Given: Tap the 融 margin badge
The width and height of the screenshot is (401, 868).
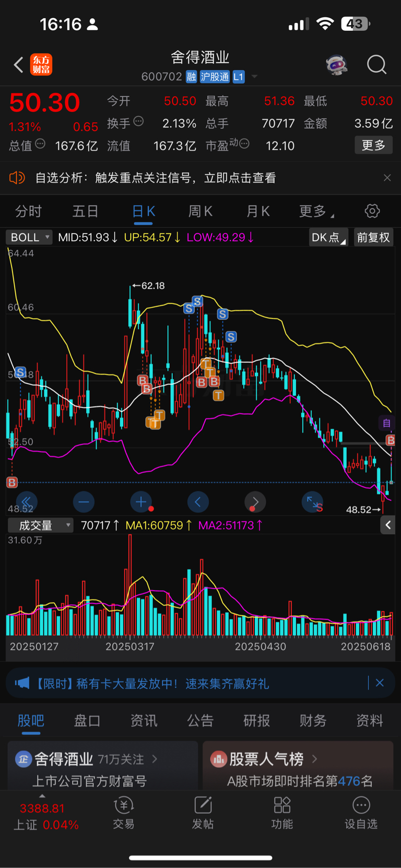Looking at the screenshot, I should 191,77.
